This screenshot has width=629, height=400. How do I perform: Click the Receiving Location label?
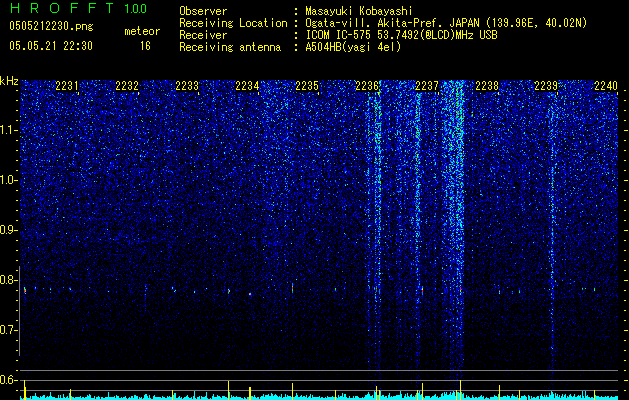[x=233, y=23]
